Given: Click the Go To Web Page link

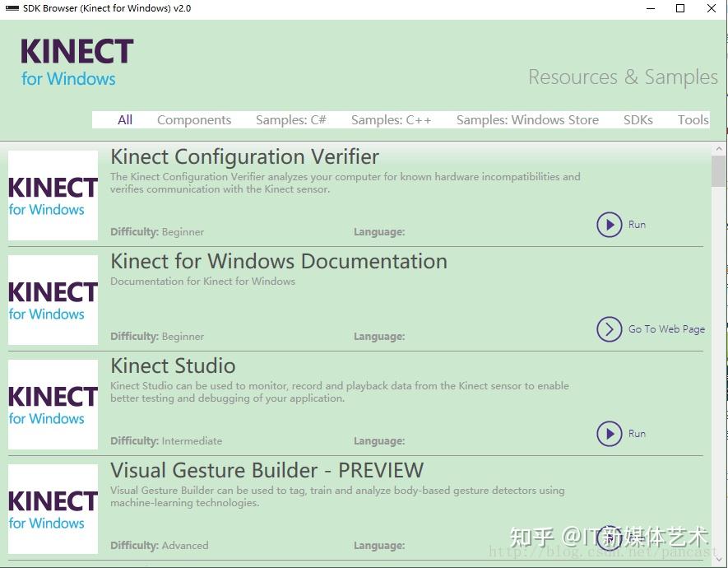Looking at the screenshot, I should [x=666, y=328].
